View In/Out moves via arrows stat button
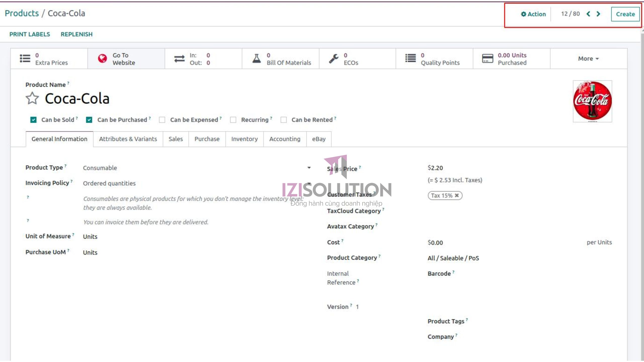 click(179, 59)
